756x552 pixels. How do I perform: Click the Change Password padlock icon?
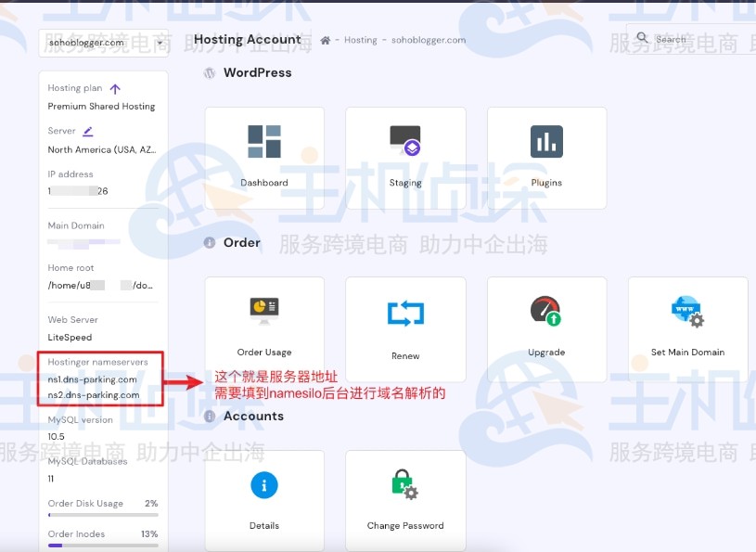[x=405, y=484]
